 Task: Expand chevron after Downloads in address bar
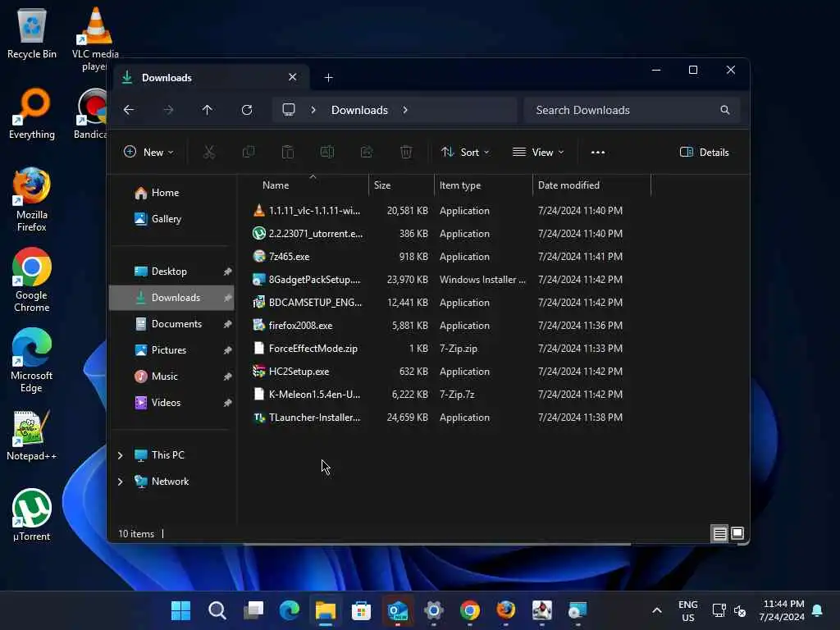pos(405,110)
